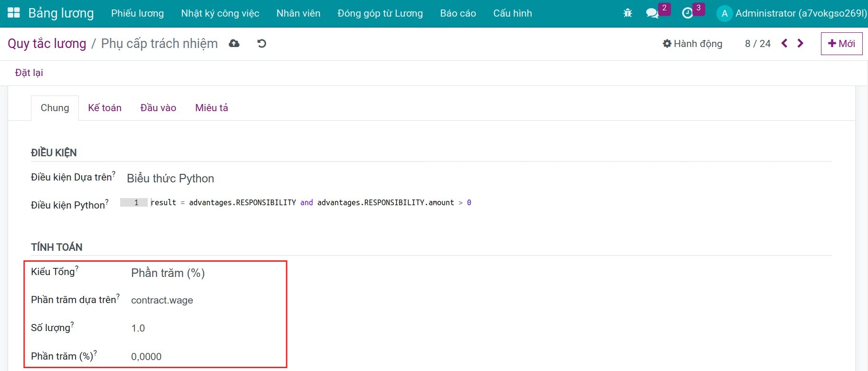
Task: Go to previous record arrow
Action: pos(784,44)
